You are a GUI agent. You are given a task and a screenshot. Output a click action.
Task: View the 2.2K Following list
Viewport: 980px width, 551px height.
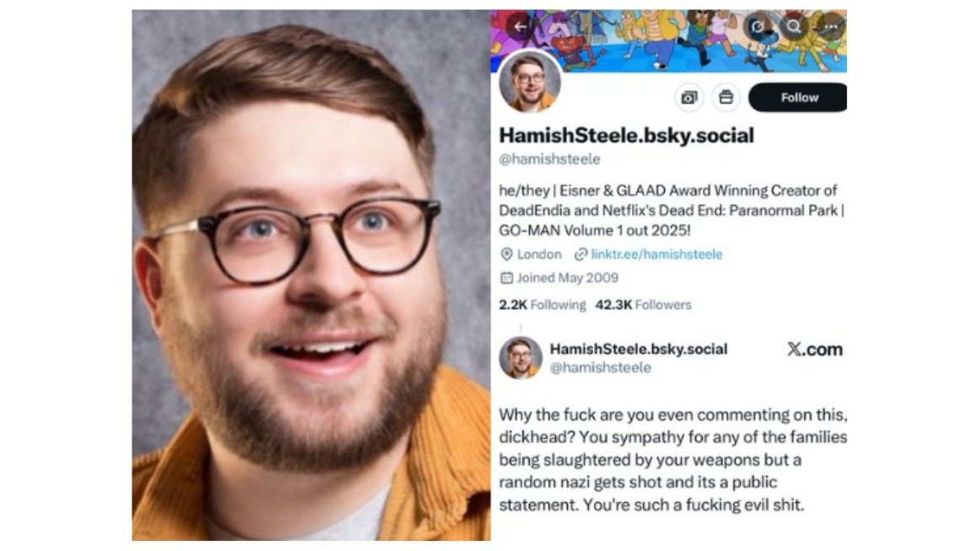tap(542, 305)
